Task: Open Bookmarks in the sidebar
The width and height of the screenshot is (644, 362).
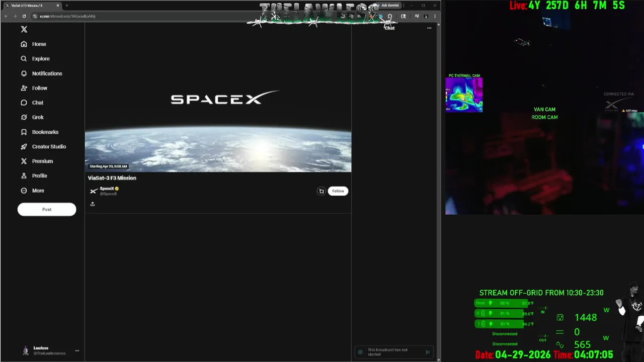Action: [x=40, y=132]
